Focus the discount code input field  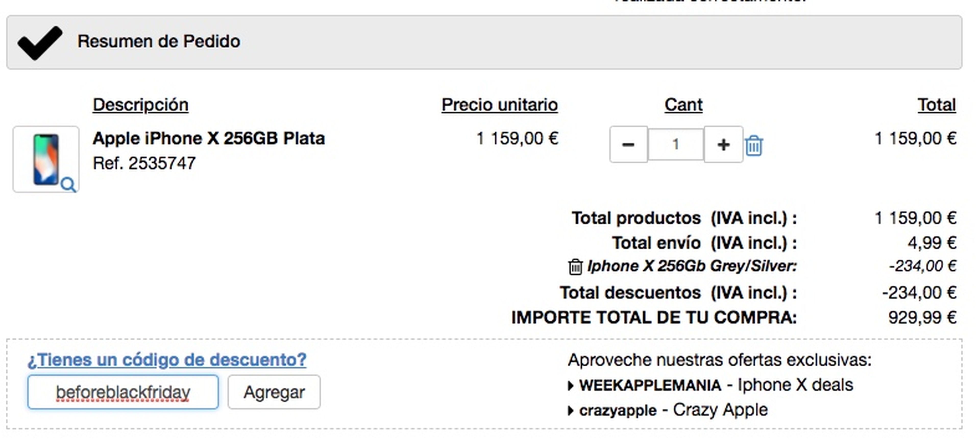[123, 392]
